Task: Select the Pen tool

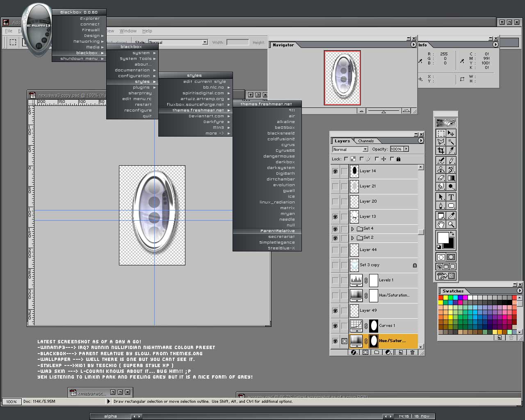Action: pos(441,205)
